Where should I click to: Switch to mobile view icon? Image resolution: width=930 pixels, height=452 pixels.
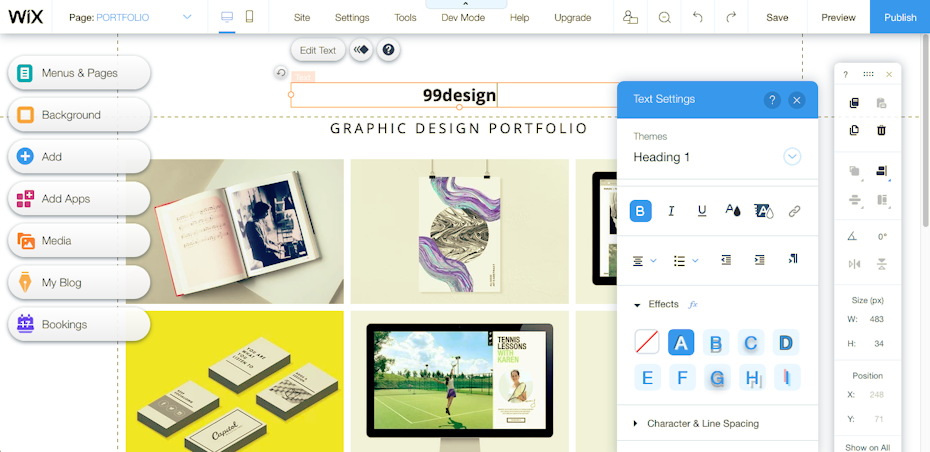250,17
